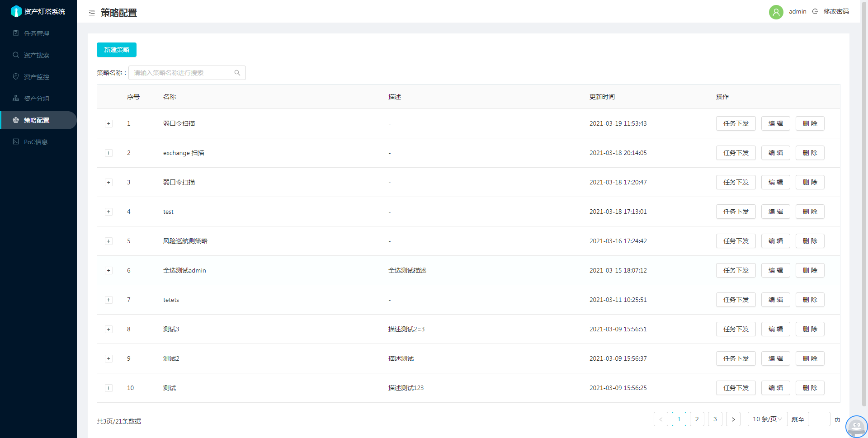Click 编辑 for tetets row
The height and width of the screenshot is (438, 868).
pyautogui.click(x=776, y=300)
